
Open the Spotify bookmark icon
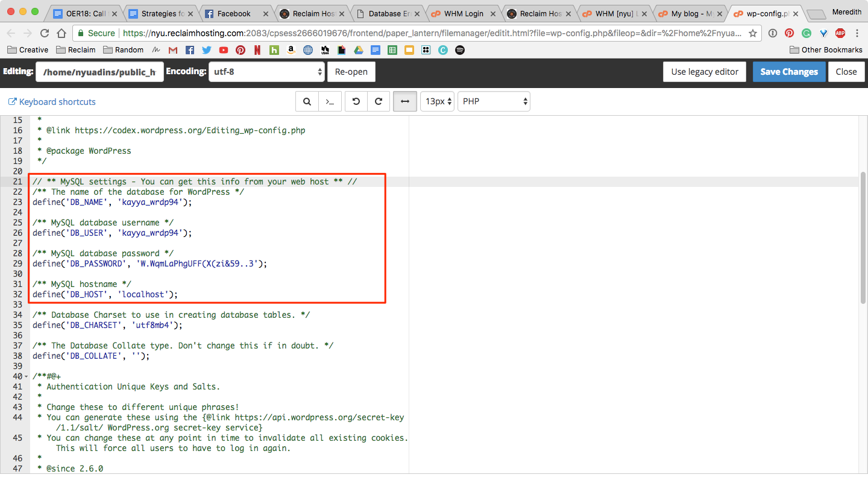click(460, 50)
